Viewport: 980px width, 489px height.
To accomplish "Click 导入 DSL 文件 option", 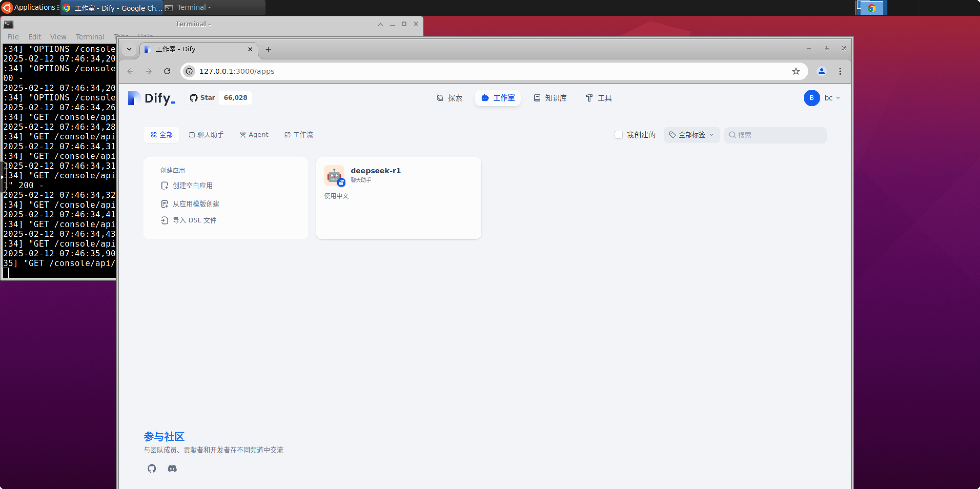I will coord(194,220).
